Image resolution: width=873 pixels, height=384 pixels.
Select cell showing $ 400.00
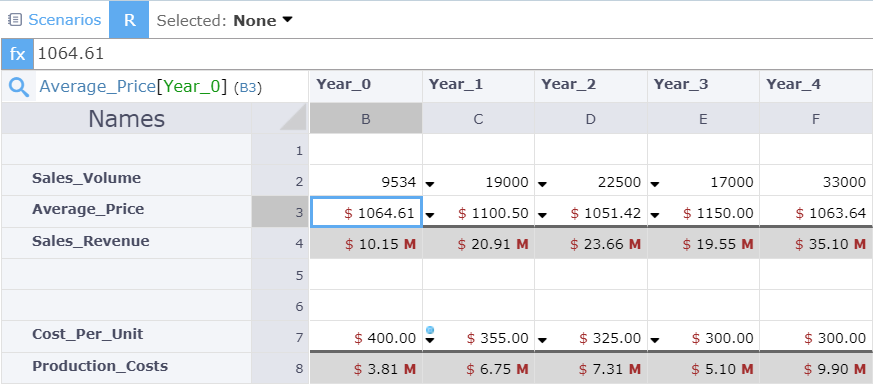366,337
